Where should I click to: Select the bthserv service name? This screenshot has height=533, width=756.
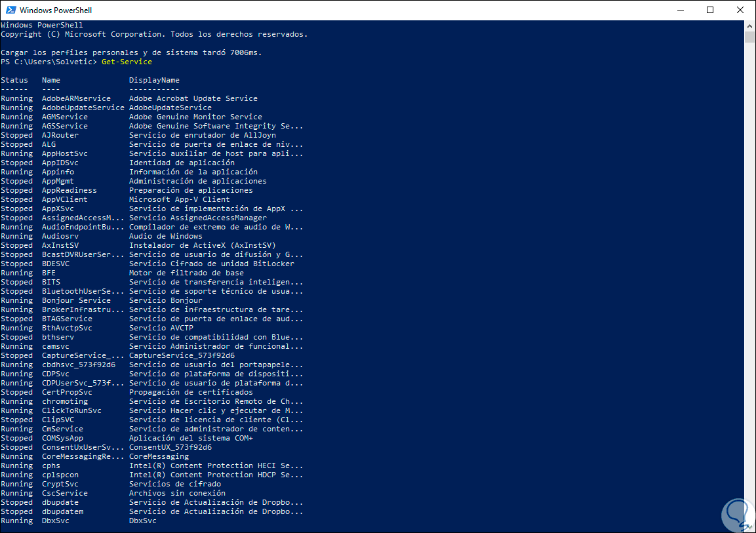[x=58, y=337]
